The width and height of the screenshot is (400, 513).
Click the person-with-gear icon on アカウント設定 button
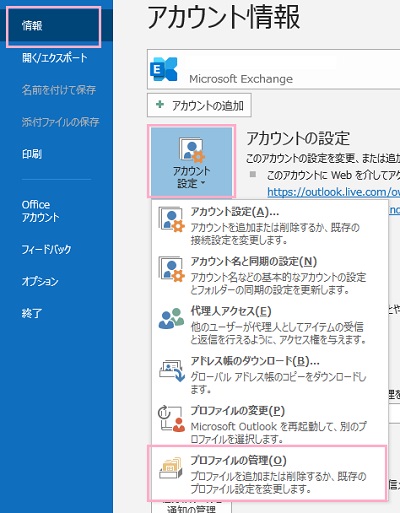[192, 150]
